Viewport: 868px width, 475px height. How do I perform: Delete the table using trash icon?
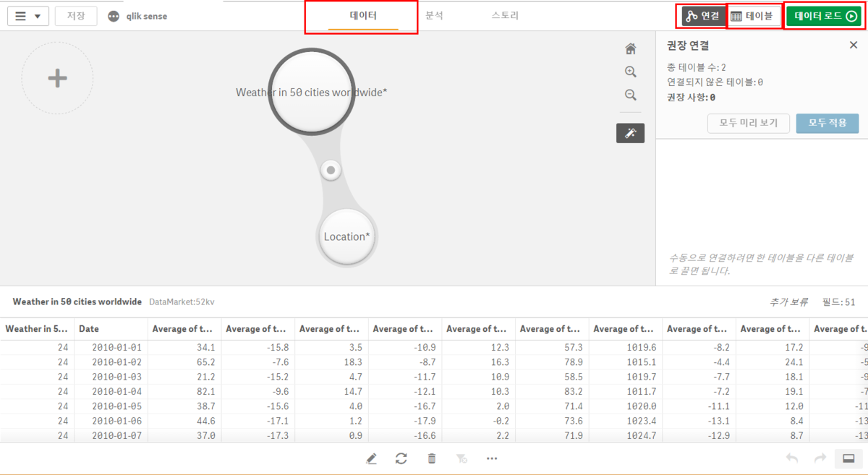[432, 458]
